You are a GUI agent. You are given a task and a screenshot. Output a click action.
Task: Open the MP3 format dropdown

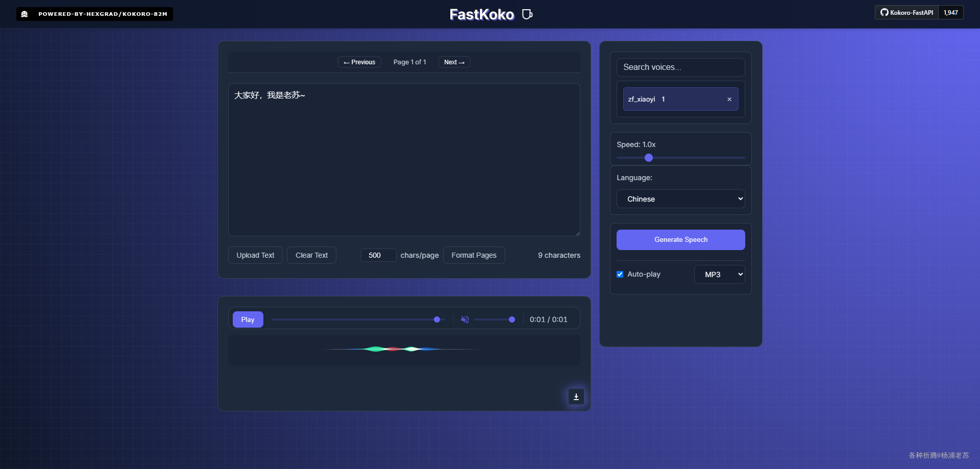tap(719, 275)
